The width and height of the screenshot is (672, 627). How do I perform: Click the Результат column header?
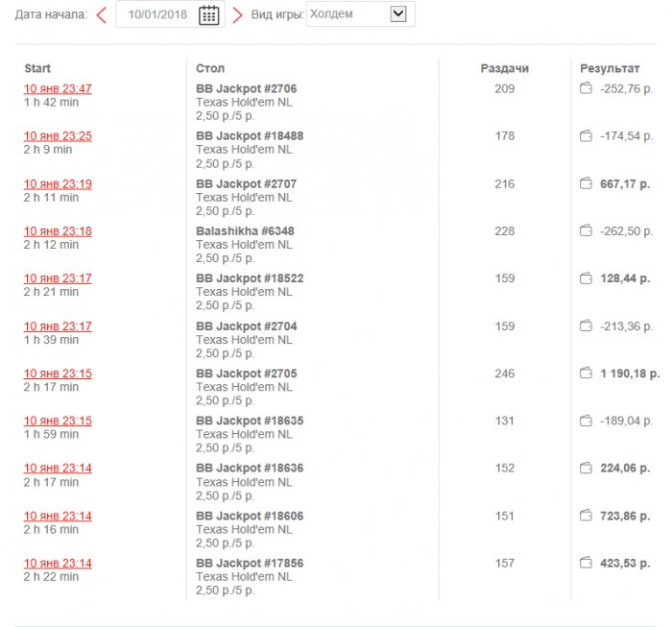point(610,68)
